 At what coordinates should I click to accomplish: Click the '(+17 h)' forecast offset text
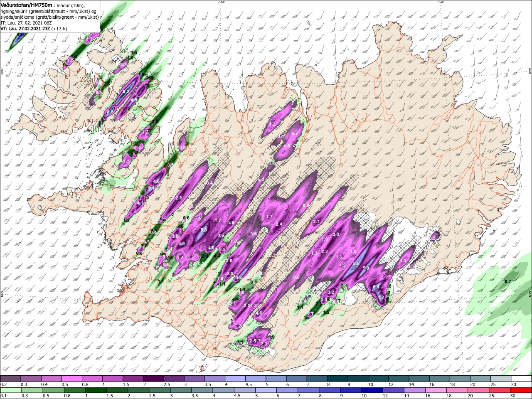click(x=59, y=29)
